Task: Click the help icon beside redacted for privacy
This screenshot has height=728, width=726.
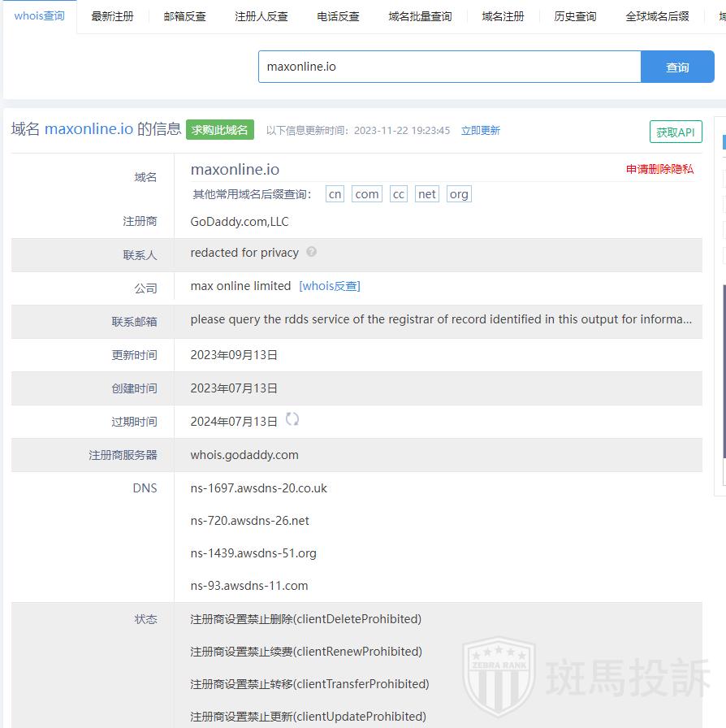Action: click(311, 253)
